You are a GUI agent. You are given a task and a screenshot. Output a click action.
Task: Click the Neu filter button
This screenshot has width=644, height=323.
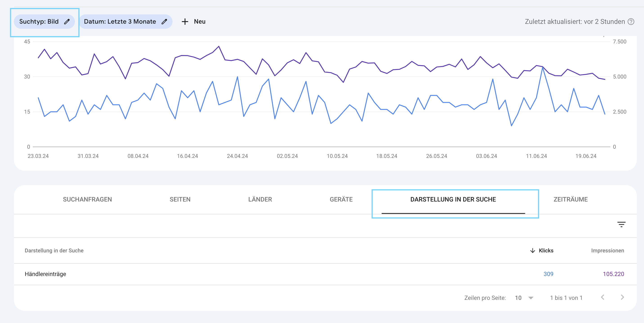click(199, 22)
